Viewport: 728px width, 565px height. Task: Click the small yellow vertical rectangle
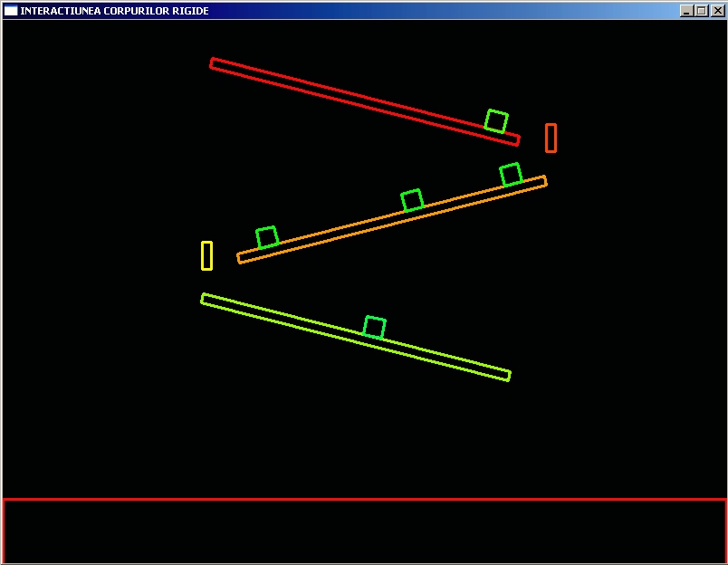coord(207,255)
